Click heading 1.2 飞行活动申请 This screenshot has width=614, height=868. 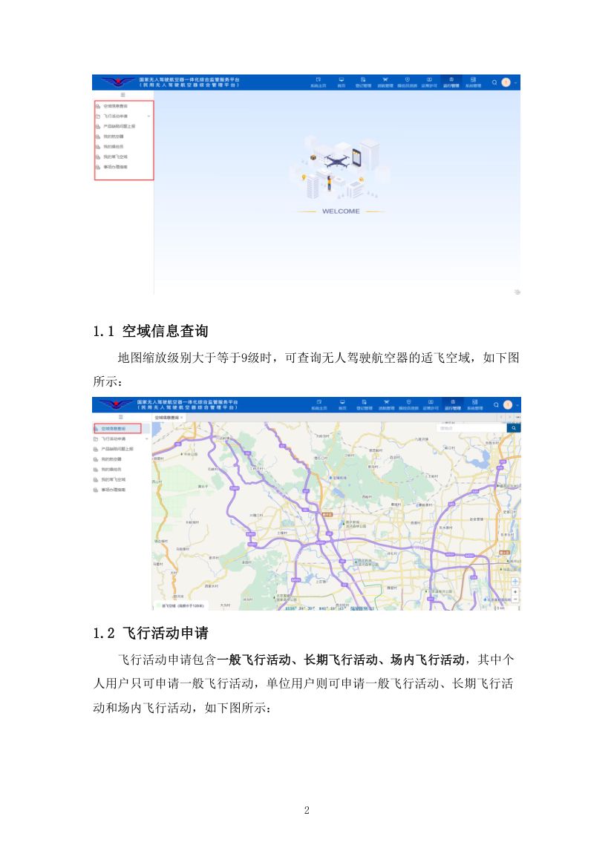coord(150,633)
